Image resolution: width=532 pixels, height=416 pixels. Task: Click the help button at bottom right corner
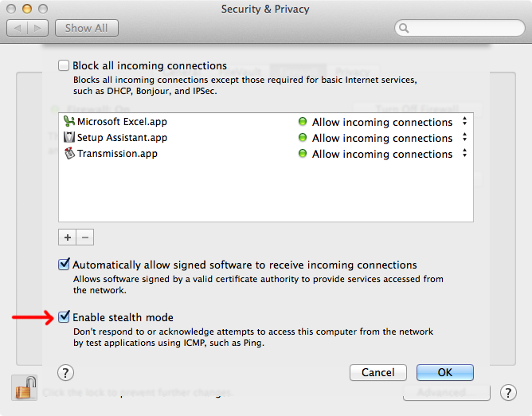point(508,392)
